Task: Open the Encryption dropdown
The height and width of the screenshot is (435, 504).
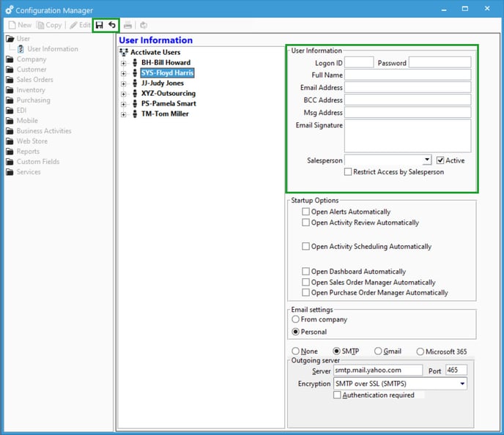Action: click(462, 384)
